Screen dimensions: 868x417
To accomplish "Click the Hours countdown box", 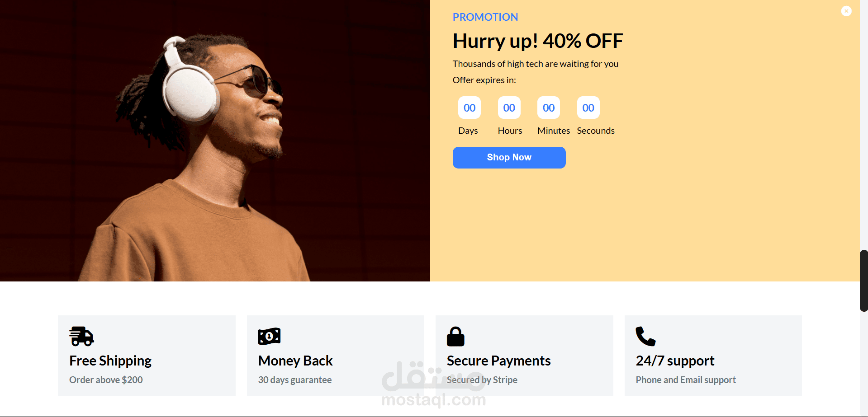I will tap(509, 108).
